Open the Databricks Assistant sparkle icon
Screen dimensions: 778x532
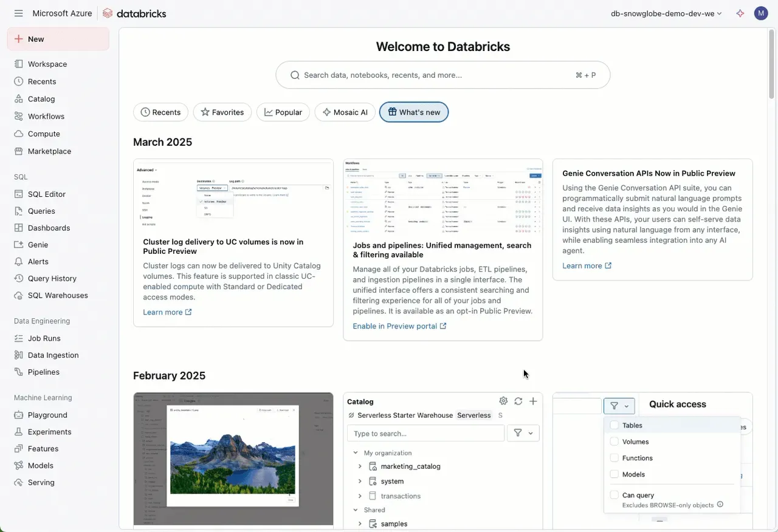tap(740, 13)
